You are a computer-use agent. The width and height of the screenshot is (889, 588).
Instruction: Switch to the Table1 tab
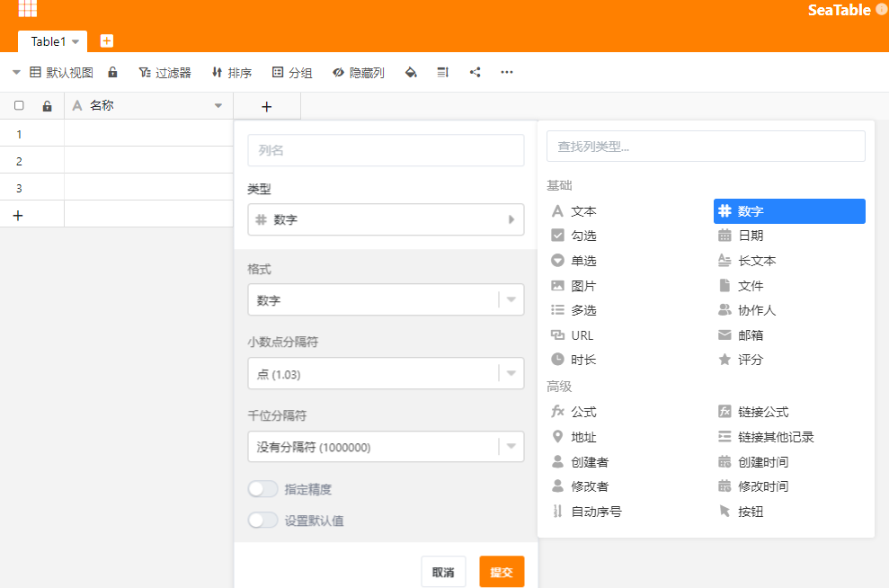click(51, 41)
